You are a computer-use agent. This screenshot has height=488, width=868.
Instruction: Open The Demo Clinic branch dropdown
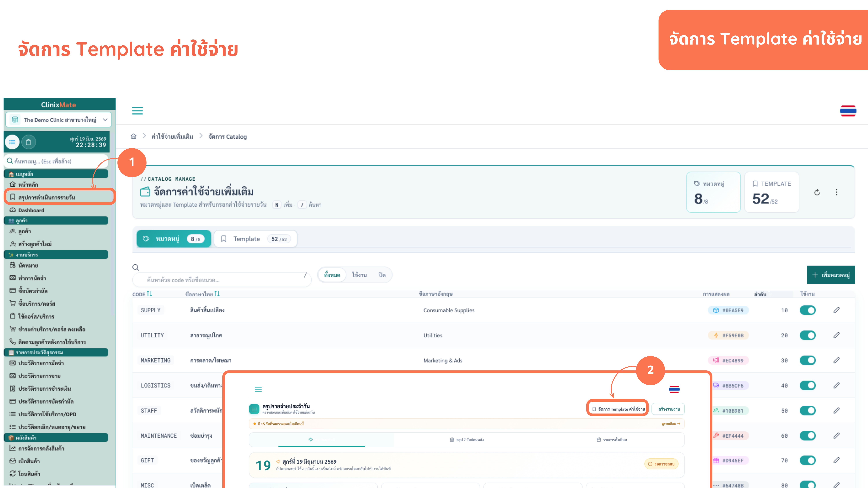58,120
